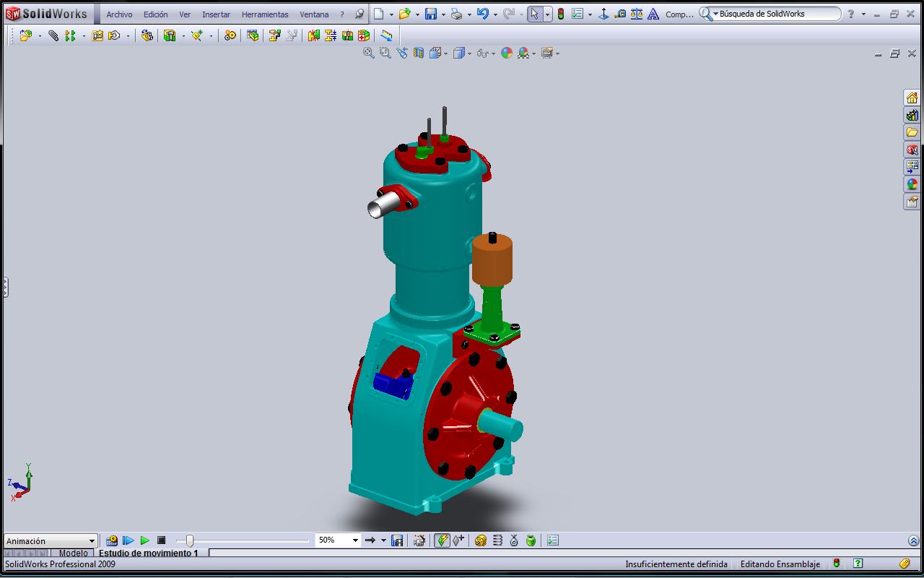The height and width of the screenshot is (578, 924).
Task: Add a Motor to the study
Action: pyautogui.click(x=481, y=540)
